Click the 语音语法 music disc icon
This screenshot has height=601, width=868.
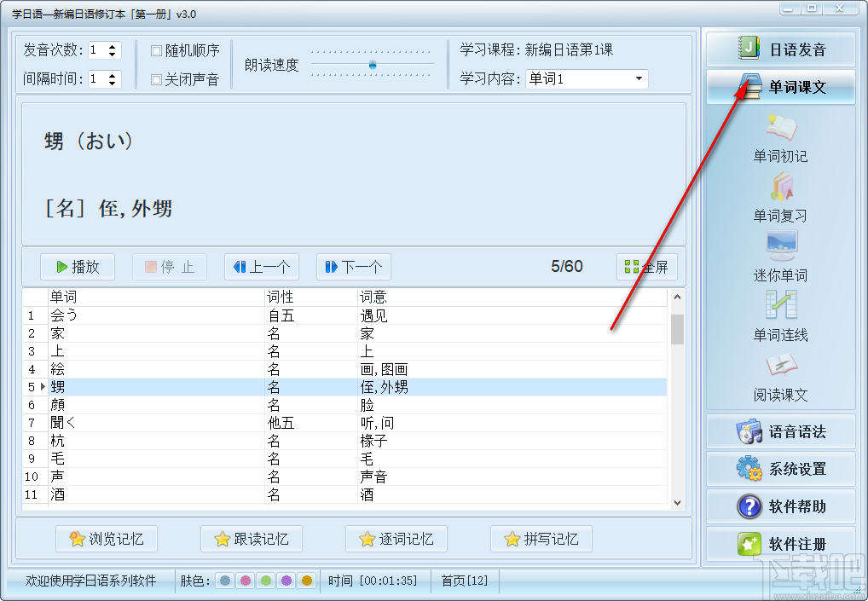pos(749,431)
